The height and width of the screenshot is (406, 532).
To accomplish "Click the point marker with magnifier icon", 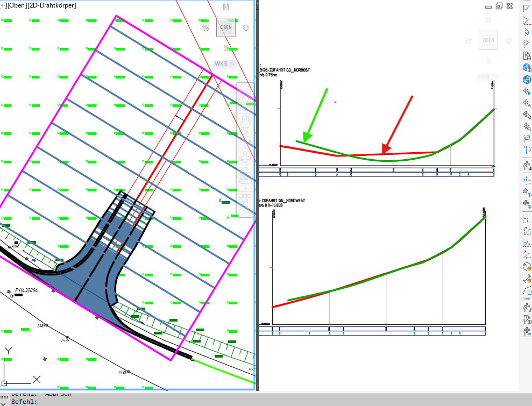I will (527, 126).
